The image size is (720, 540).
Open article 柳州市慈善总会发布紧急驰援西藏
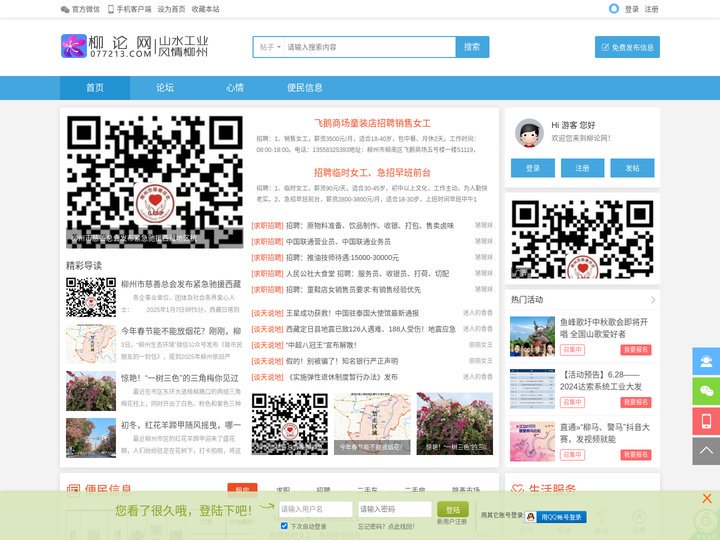181,284
